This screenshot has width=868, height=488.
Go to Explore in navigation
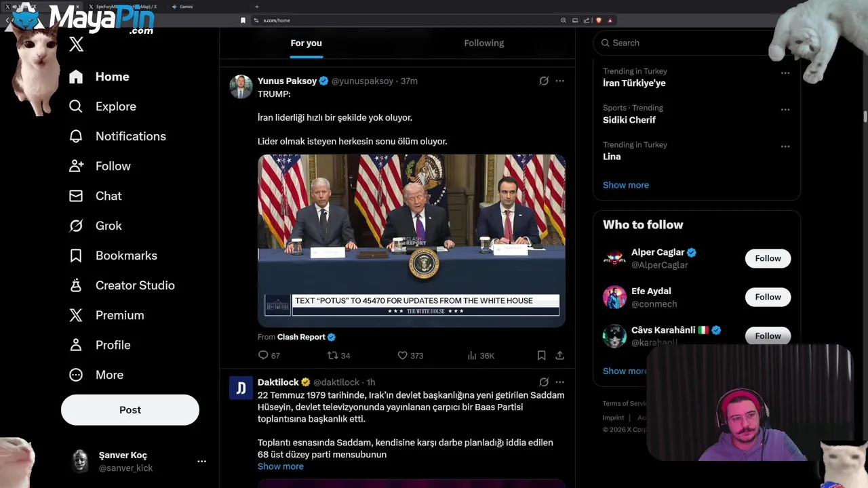click(116, 106)
